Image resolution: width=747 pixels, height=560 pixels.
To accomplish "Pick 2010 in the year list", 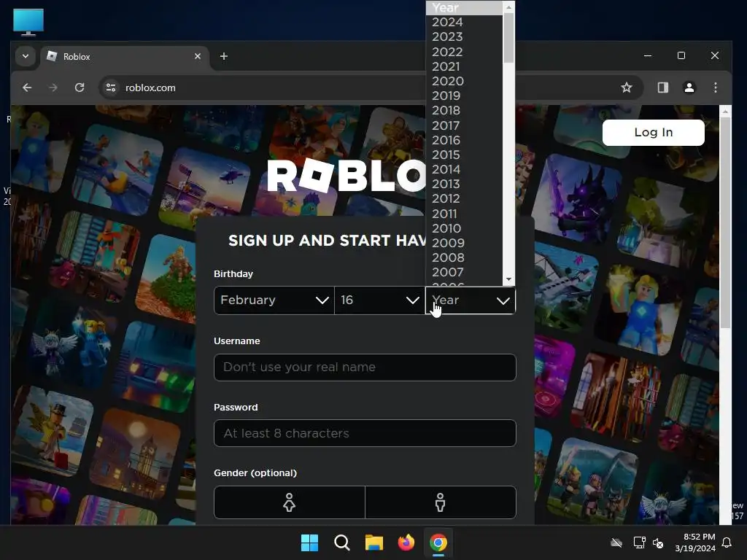I will coord(463,228).
